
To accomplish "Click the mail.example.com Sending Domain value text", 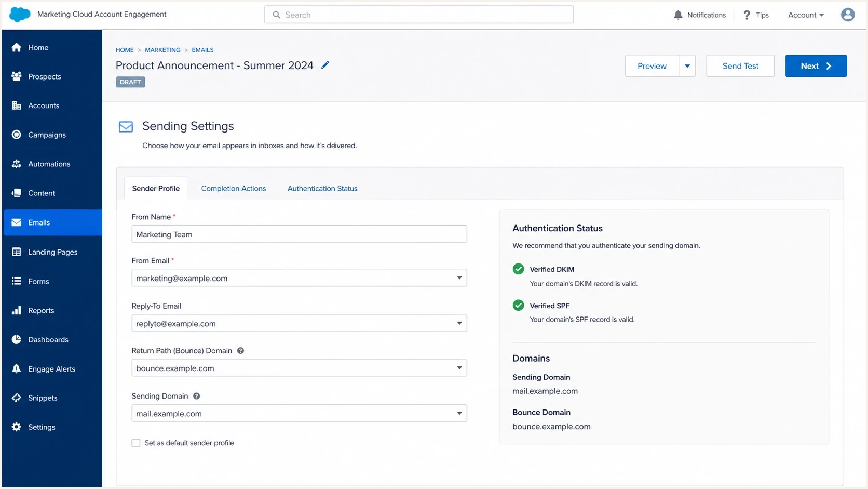I will click(x=545, y=391).
